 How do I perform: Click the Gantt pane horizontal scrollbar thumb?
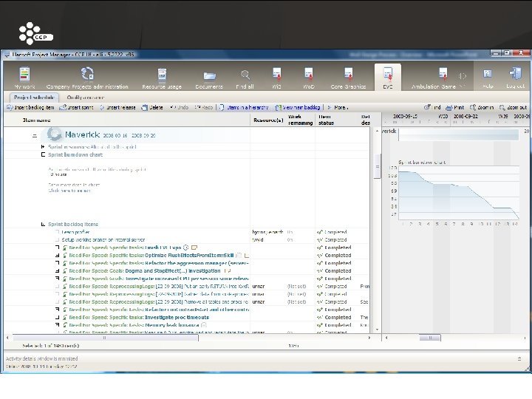[x=430, y=338]
